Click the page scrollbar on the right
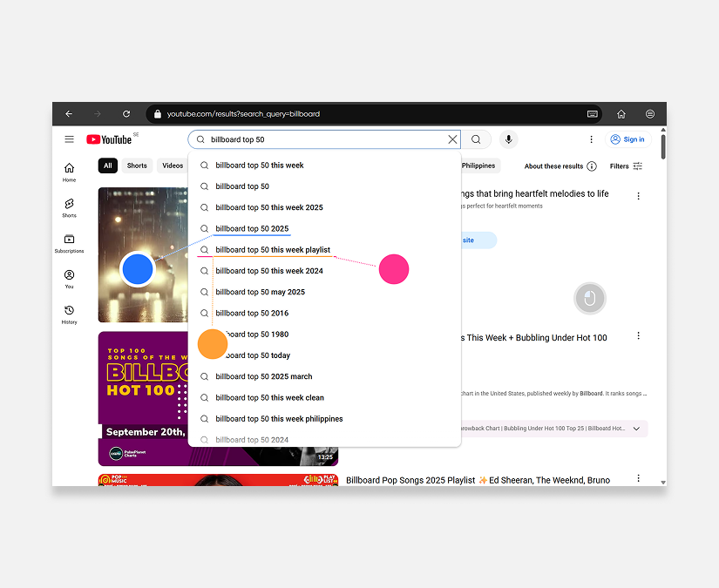Image resolution: width=719 pixels, height=588 pixels. (662, 148)
